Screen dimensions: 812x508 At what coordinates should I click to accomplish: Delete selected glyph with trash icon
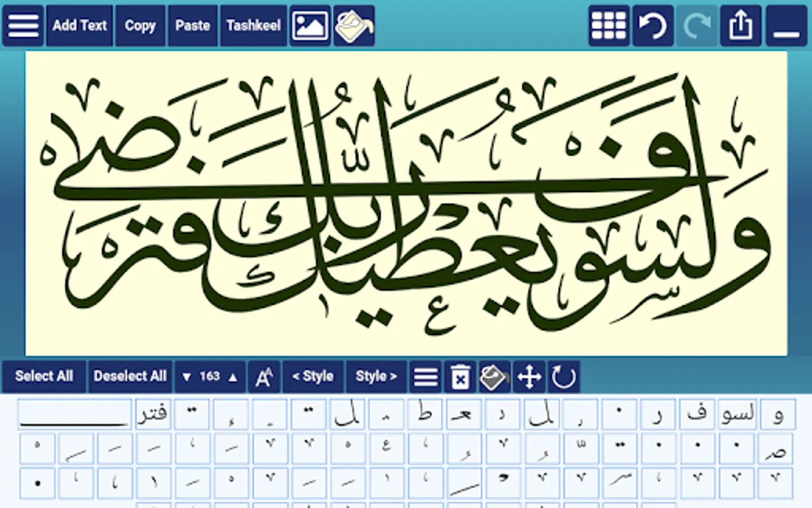(x=460, y=376)
